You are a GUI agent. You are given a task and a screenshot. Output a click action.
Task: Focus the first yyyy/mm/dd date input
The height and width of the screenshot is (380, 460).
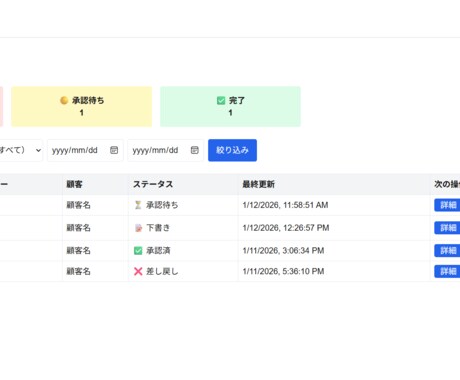[x=85, y=150]
